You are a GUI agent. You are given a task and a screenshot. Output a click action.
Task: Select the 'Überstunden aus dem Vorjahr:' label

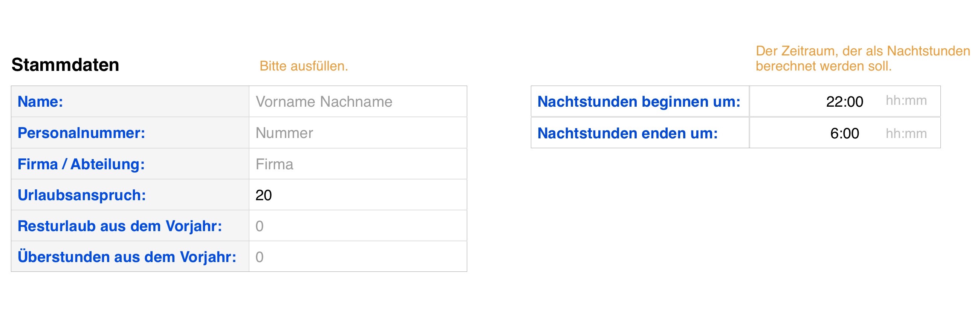click(127, 257)
